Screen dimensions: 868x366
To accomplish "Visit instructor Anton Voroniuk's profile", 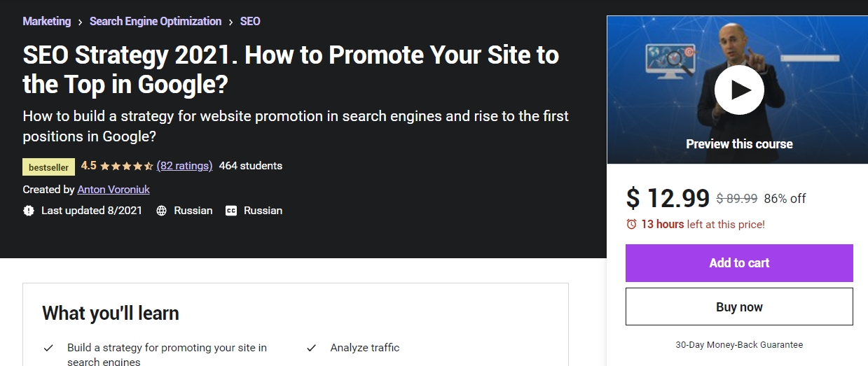I will [x=113, y=190].
